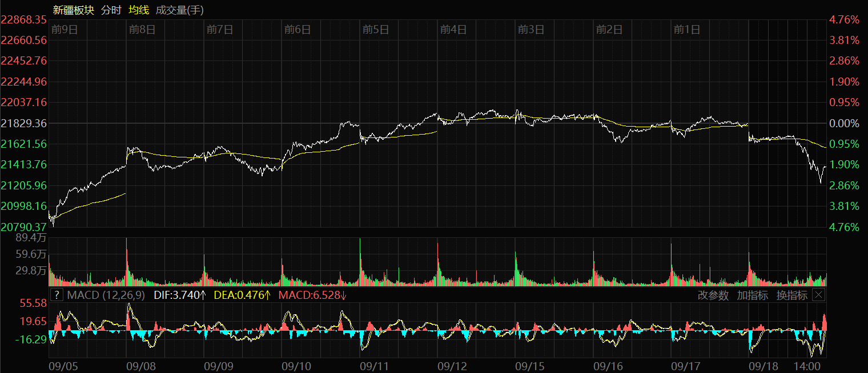The width and height of the screenshot is (868, 373).
Task: Click the MACD (12,26,9) indicator label
Action: pos(106,295)
